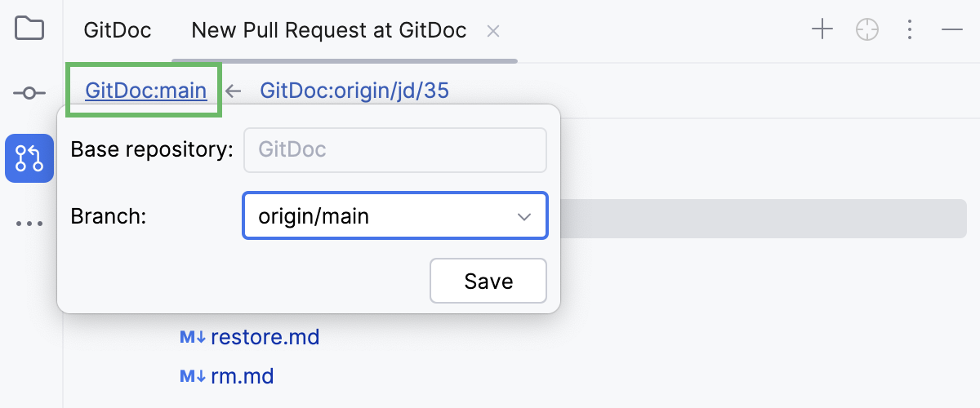Screen dimensions: 980x408
Task: Switch to the GitDoc tab
Action: (x=118, y=31)
